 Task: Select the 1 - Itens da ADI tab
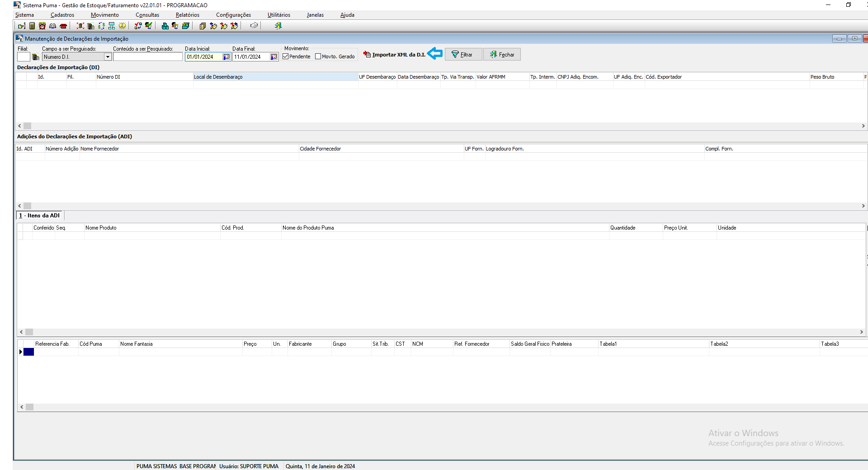(39, 216)
